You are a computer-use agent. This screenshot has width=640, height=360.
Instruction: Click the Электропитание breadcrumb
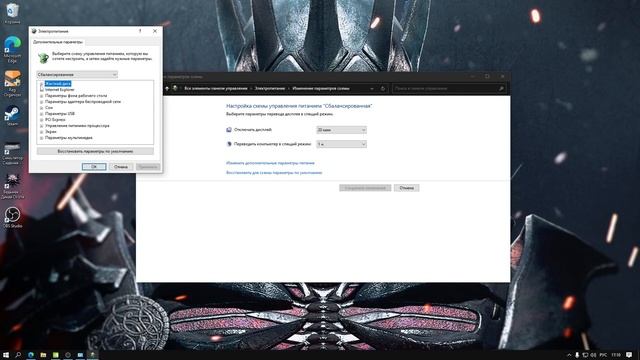[x=270, y=88]
